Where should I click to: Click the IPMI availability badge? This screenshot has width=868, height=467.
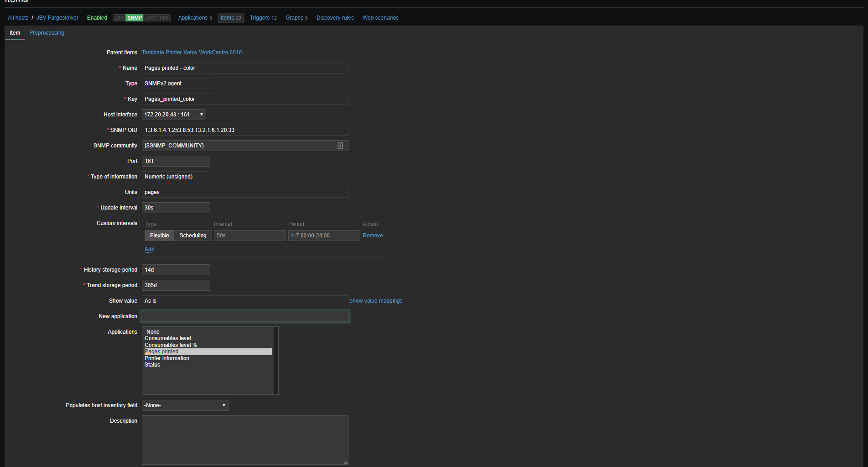coord(163,18)
